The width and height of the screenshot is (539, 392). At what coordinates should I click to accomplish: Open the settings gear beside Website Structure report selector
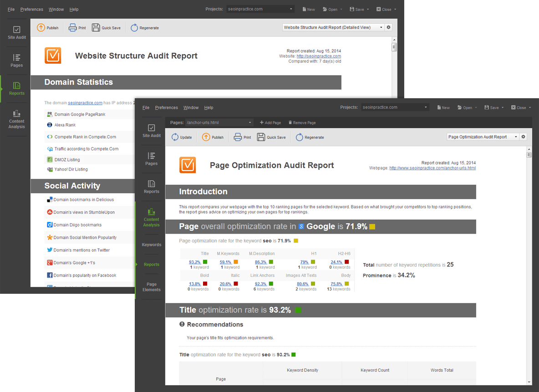389,27
